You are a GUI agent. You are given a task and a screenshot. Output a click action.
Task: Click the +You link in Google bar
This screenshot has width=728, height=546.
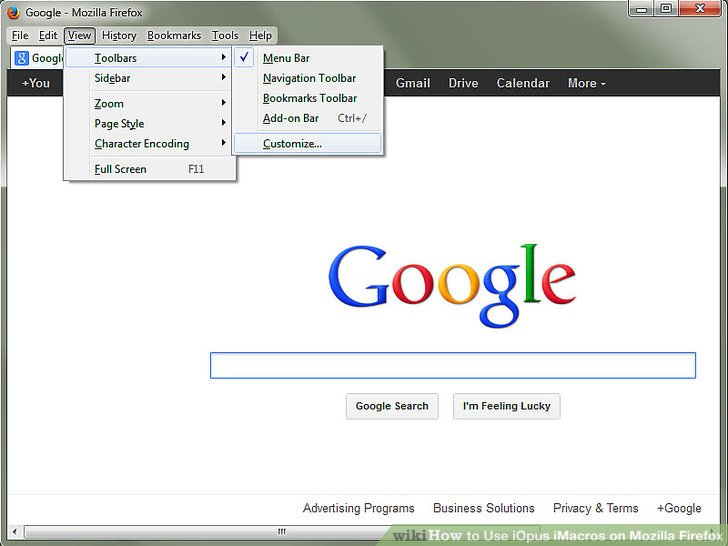[x=36, y=83]
